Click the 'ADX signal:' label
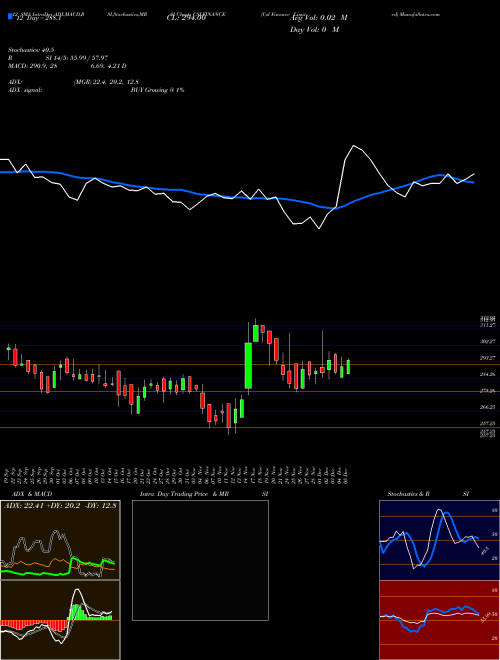500x660 pixels. 25,90
